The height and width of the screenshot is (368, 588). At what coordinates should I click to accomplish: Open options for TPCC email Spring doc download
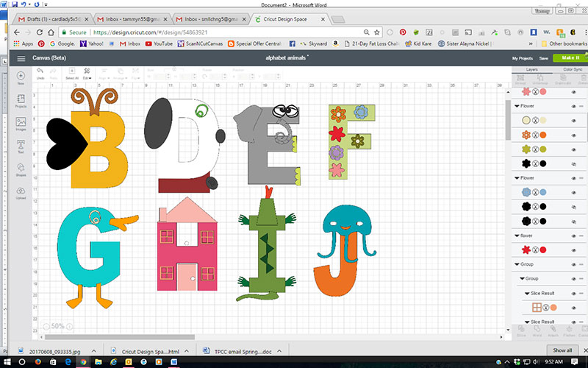tap(279, 351)
